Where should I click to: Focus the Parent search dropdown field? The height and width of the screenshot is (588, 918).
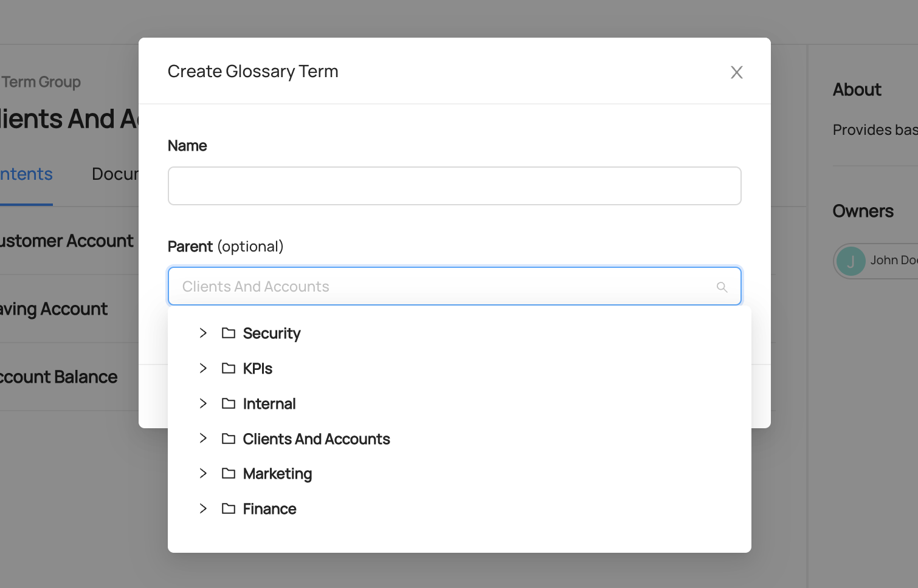(444, 287)
